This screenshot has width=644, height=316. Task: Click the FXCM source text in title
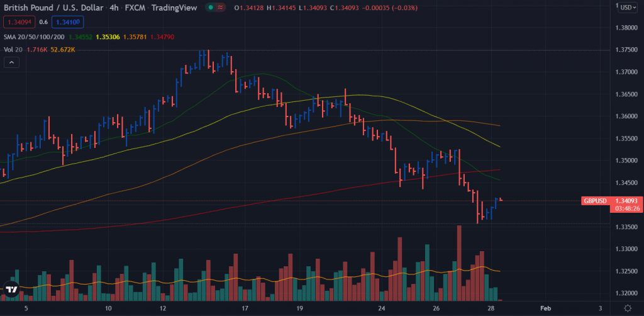tap(135, 8)
